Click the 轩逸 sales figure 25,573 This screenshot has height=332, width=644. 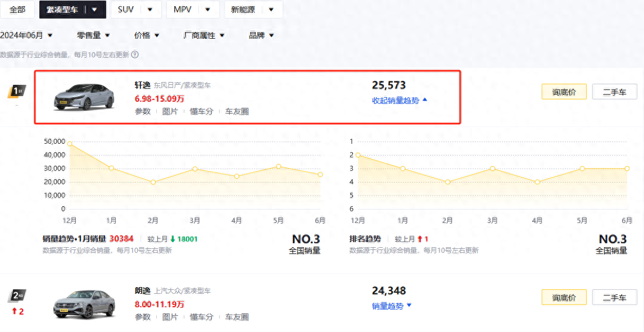click(x=388, y=85)
